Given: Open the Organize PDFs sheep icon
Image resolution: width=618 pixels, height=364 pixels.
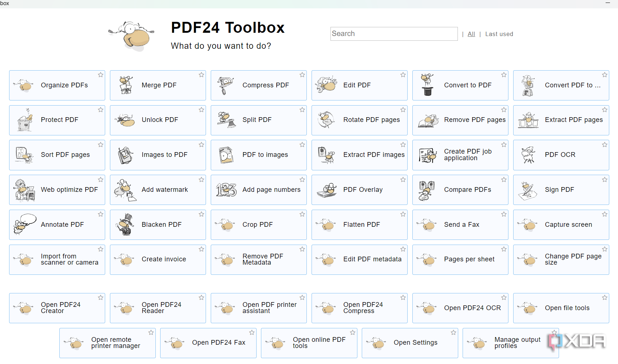Looking at the screenshot, I should click(24, 86).
